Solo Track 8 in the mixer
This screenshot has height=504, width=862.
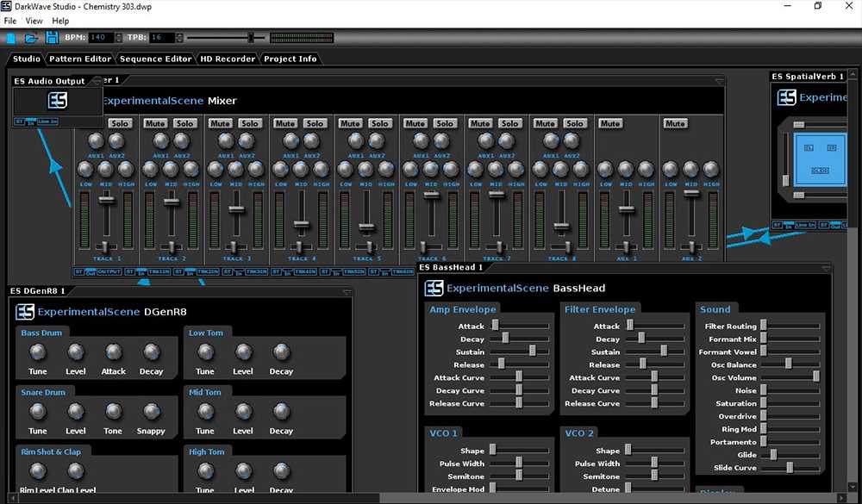(575, 123)
